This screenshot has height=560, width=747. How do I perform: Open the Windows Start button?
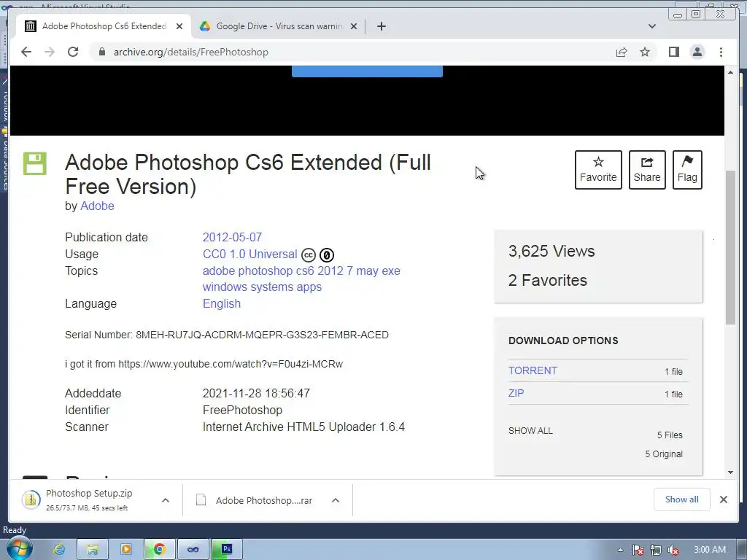(x=19, y=548)
